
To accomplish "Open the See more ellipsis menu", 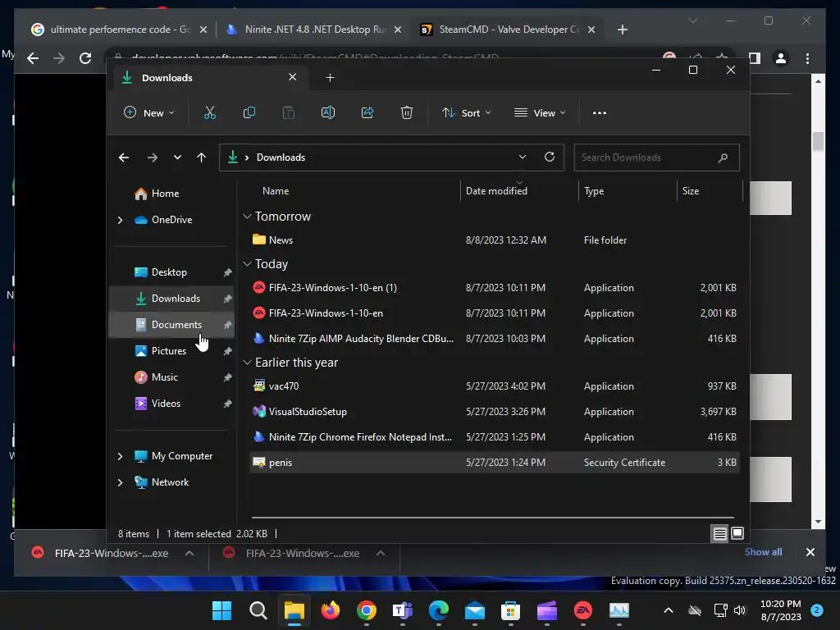I will [600, 112].
